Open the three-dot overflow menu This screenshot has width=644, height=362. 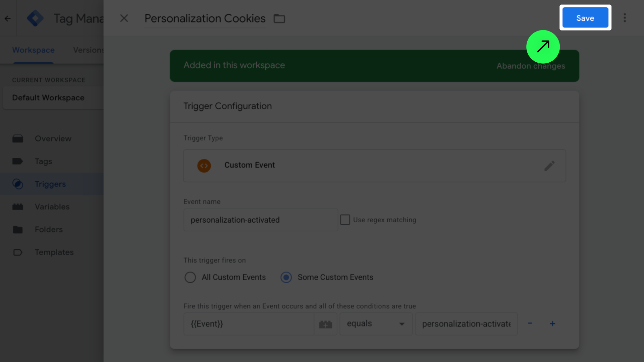point(625,18)
